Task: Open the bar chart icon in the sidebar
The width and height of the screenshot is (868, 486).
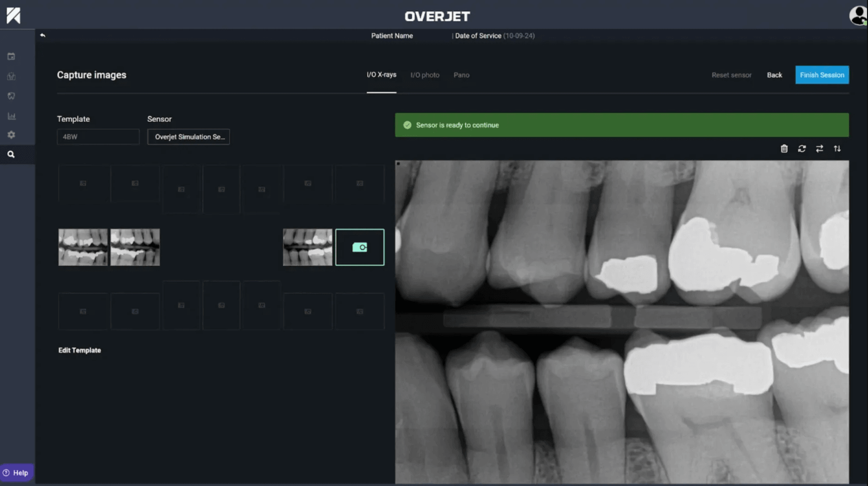Action: [x=11, y=116]
